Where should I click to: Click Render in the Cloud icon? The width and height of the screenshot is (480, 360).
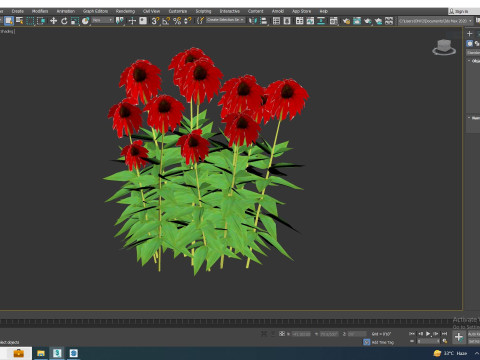pyautogui.click(x=378, y=21)
